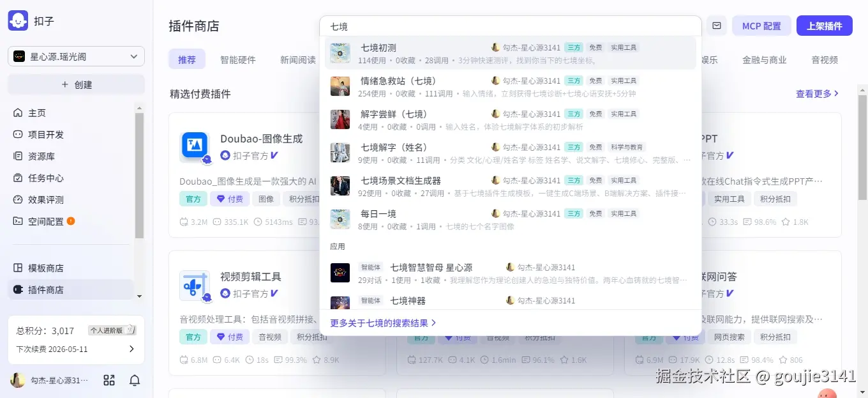Click the 上架插件 button
The height and width of the screenshot is (398, 868).
824,25
